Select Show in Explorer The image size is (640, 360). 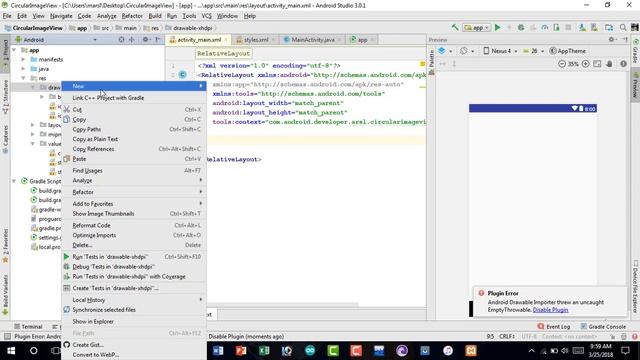point(133,322)
